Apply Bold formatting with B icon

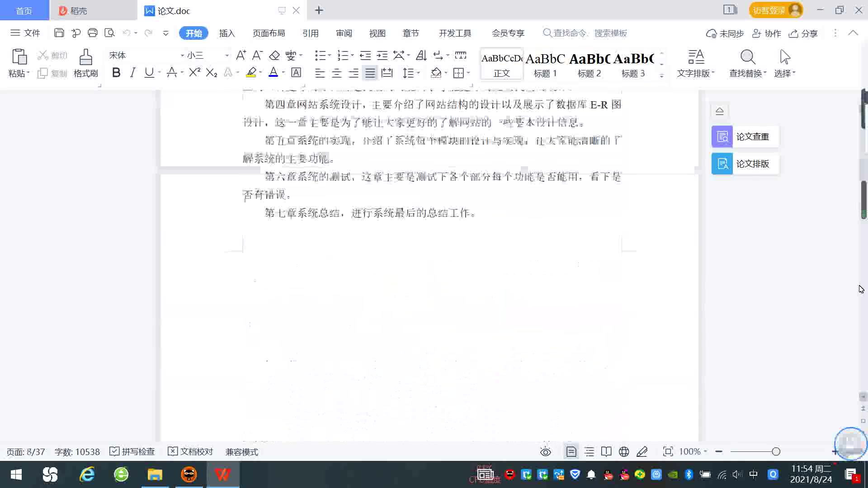pyautogui.click(x=116, y=73)
